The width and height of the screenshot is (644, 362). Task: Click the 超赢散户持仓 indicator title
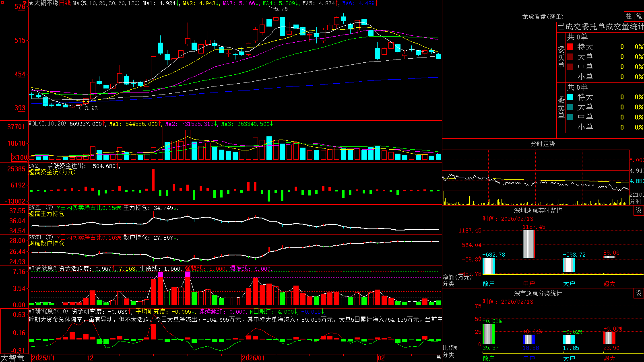pyautogui.click(x=46, y=243)
